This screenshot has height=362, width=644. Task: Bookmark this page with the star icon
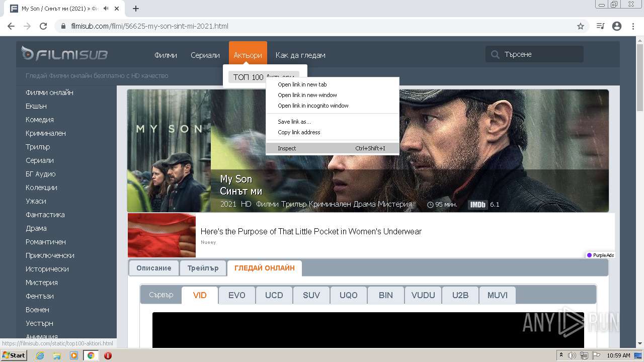pyautogui.click(x=581, y=26)
